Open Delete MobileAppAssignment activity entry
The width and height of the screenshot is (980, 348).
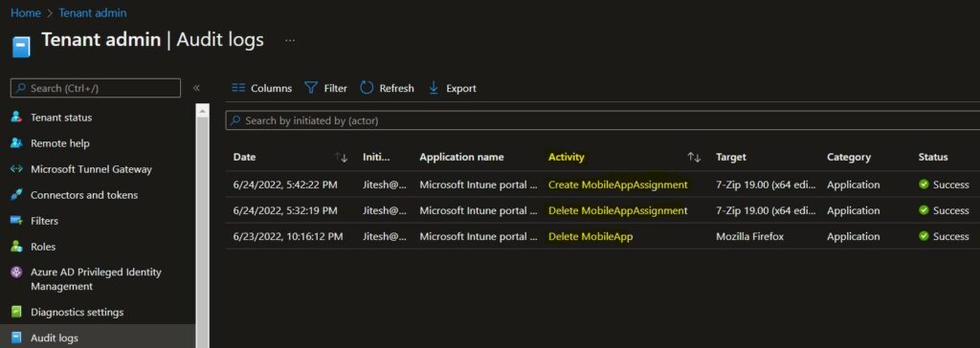[x=617, y=210]
